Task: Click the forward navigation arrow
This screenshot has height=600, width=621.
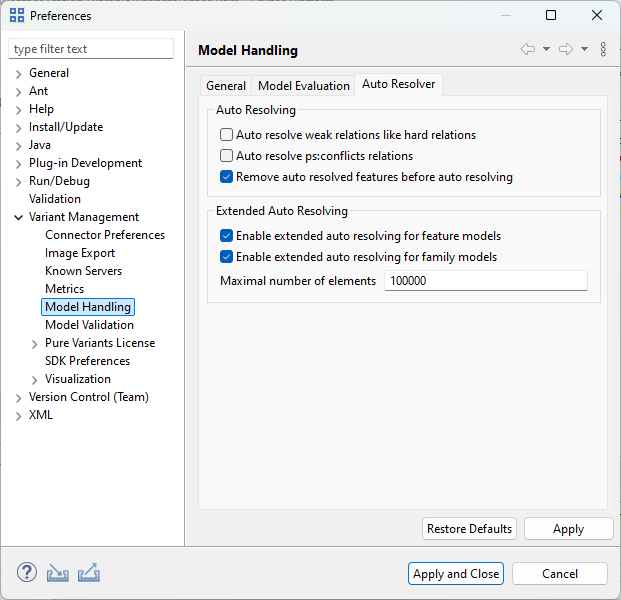Action: [565, 50]
